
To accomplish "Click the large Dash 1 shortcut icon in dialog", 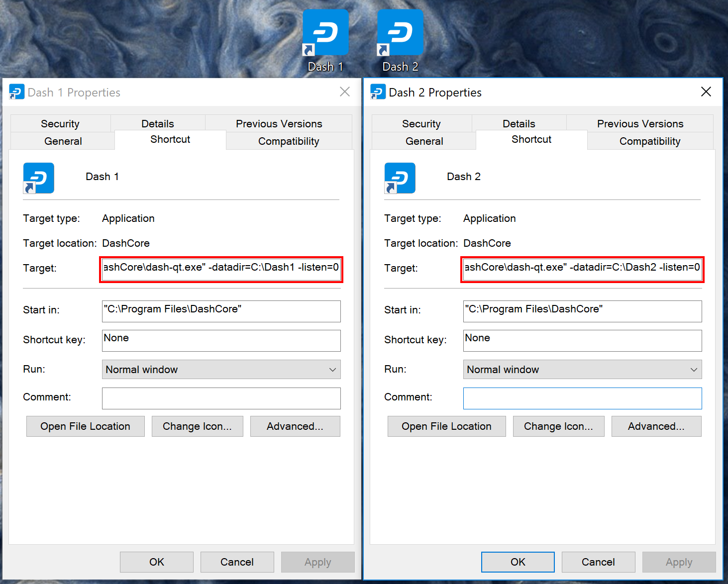I will (38, 178).
